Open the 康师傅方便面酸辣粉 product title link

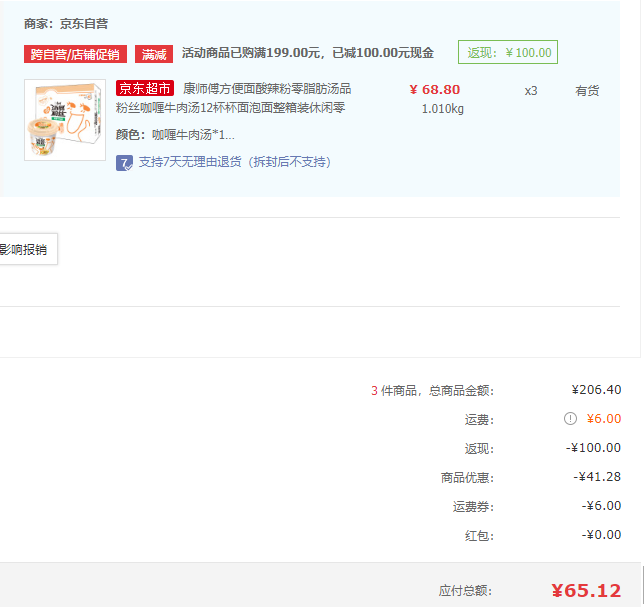pyautogui.click(x=233, y=98)
